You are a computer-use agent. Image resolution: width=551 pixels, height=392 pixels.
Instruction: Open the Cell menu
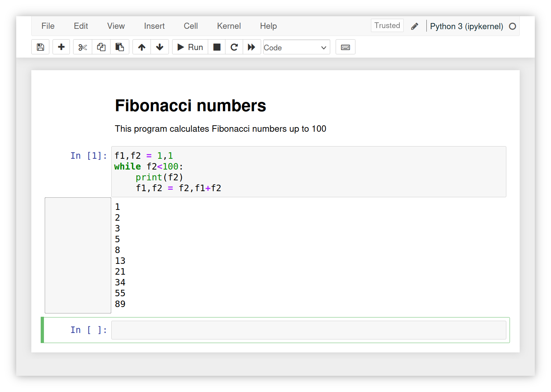pos(191,26)
